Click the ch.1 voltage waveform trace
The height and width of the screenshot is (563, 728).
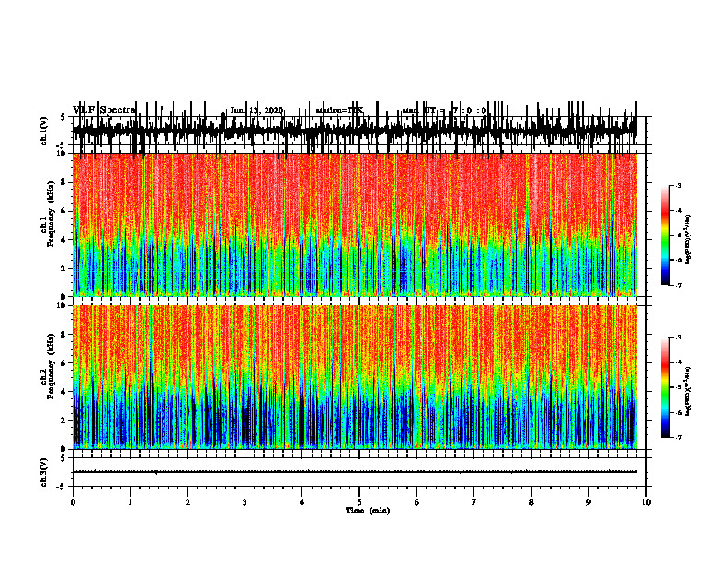click(x=354, y=131)
